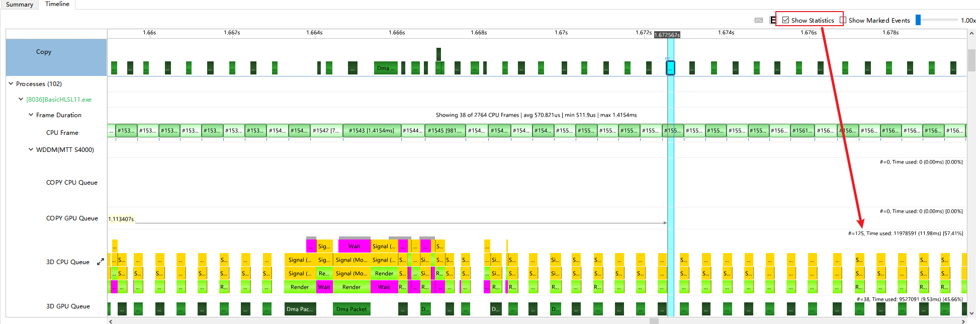The height and width of the screenshot is (324, 980).
Task: Select the highlighted Copy packet under the time cursor
Action: pyautogui.click(x=670, y=68)
